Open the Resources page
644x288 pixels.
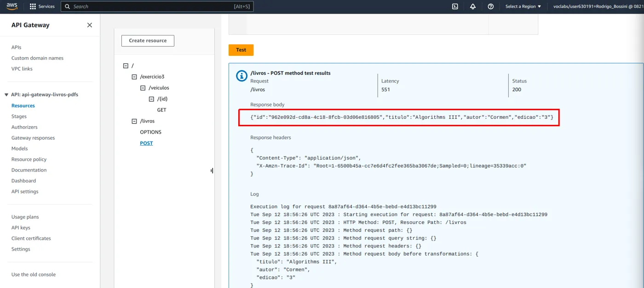23,106
